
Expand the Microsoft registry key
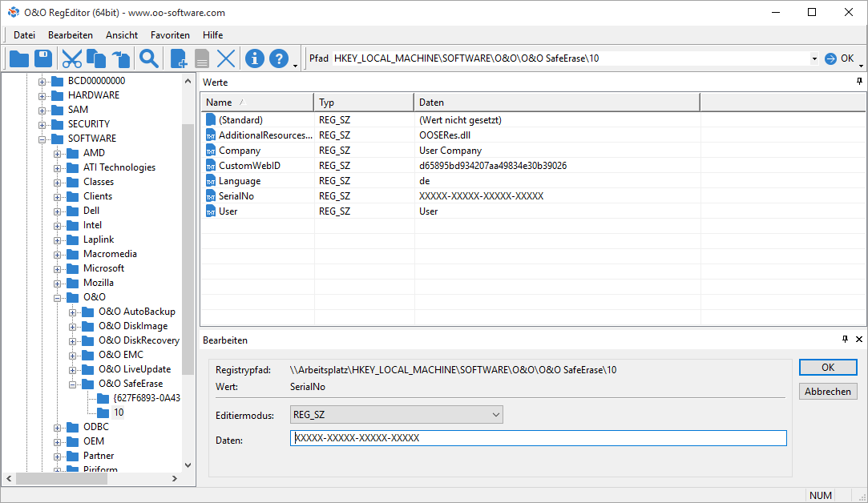pyautogui.click(x=58, y=268)
